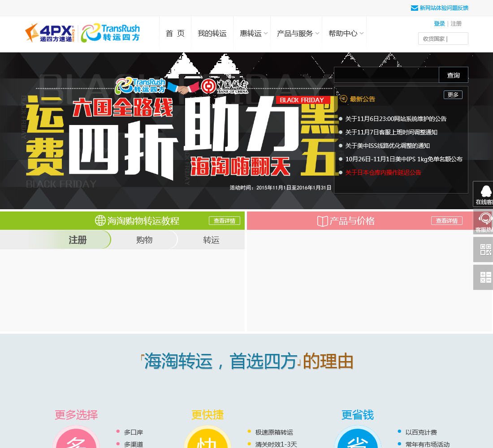Open the 在线客服 QQ chat icon
The height and width of the screenshot is (448, 493).
coord(483,194)
